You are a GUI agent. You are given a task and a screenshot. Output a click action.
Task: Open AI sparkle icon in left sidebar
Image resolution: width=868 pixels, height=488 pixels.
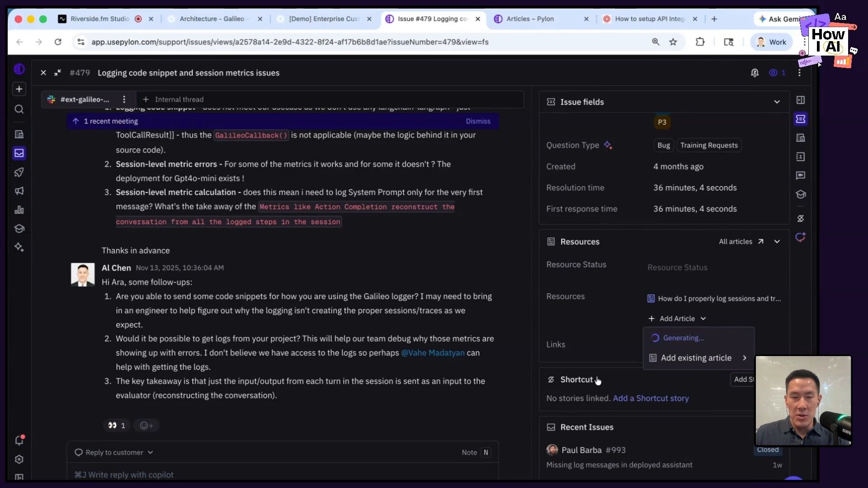[x=19, y=247]
